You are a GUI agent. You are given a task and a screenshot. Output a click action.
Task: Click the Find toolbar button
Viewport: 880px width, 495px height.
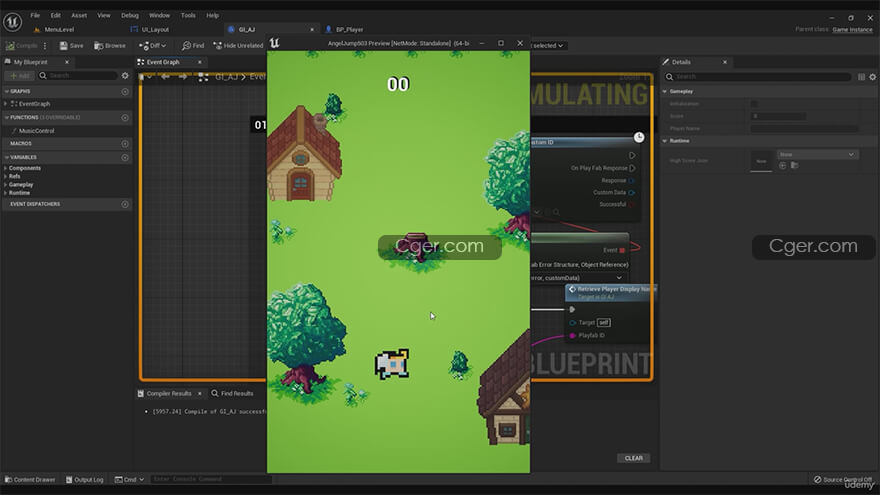coord(193,45)
